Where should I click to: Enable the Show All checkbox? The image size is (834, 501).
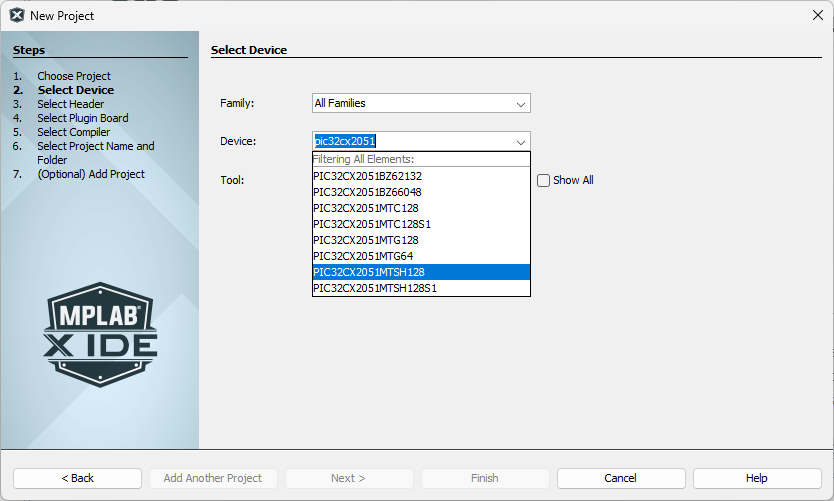coord(544,181)
